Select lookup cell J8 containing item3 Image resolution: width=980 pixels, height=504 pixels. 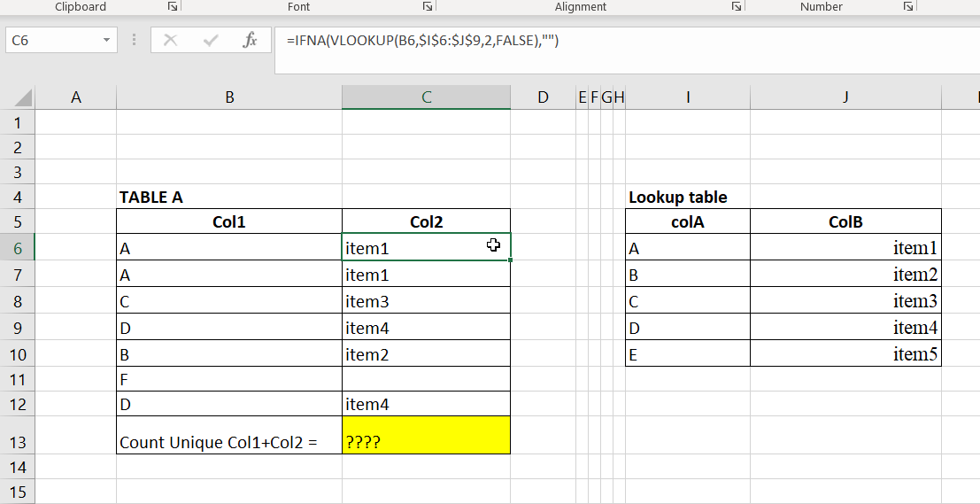pyautogui.click(x=845, y=301)
